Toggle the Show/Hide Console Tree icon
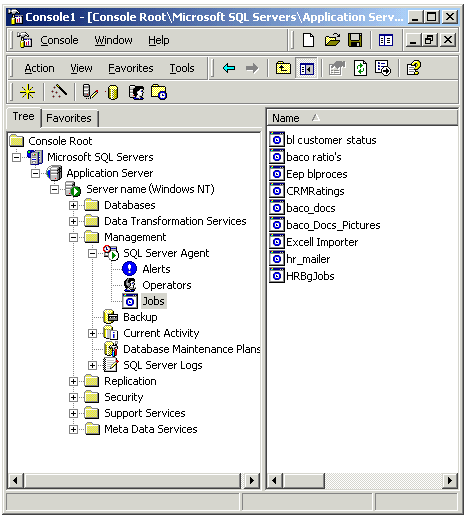 coord(306,69)
